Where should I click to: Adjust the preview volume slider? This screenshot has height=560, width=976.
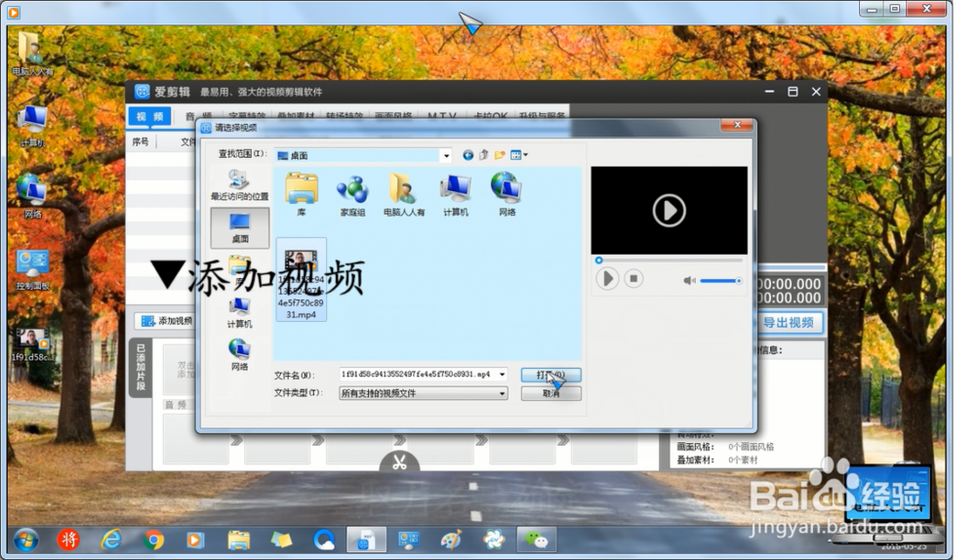pos(721,281)
